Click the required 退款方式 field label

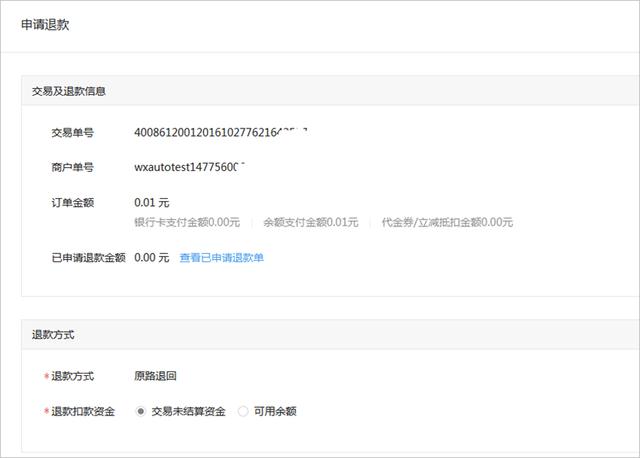(x=72, y=376)
